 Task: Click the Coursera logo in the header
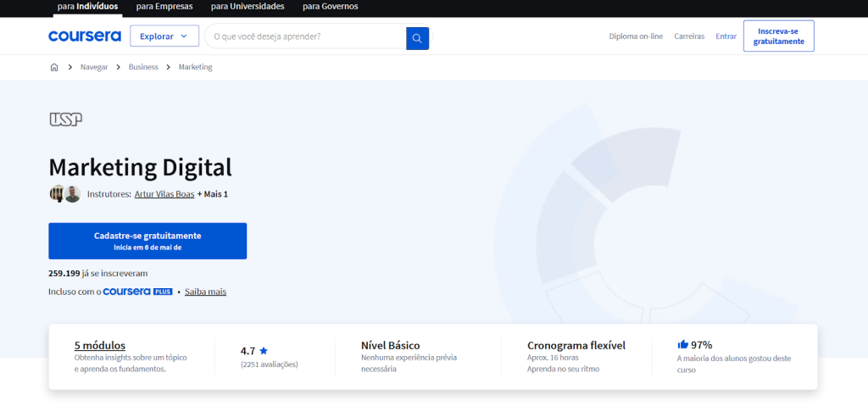click(85, 36)
